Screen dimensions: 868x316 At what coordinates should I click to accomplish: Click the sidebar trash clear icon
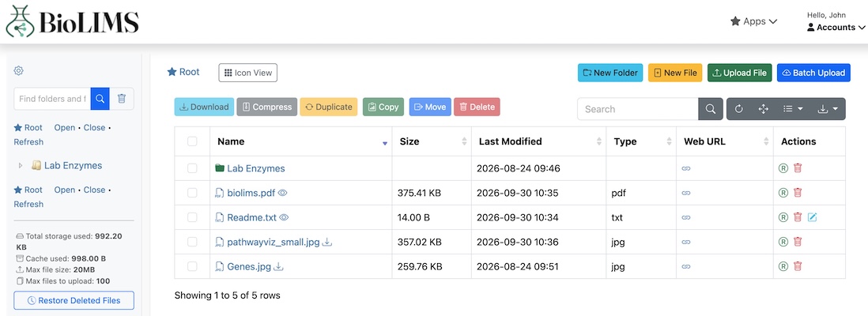(122, 99)
